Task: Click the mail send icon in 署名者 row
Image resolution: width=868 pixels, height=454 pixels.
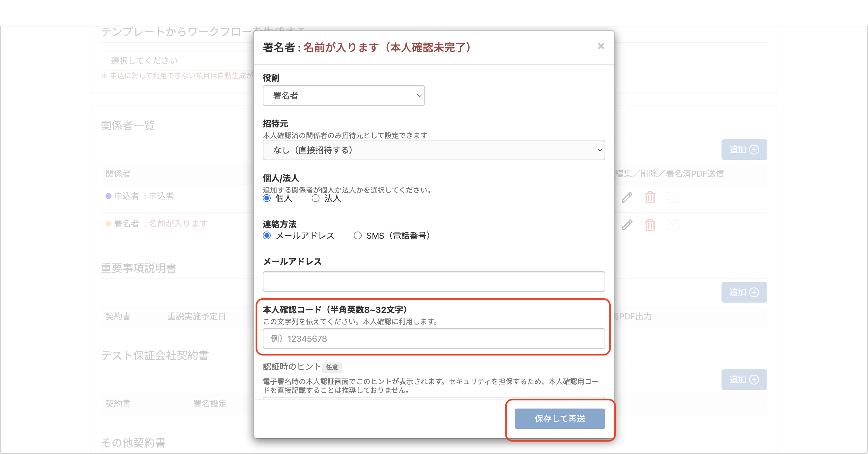Action: pyautogui.click(x=673, y=225)
